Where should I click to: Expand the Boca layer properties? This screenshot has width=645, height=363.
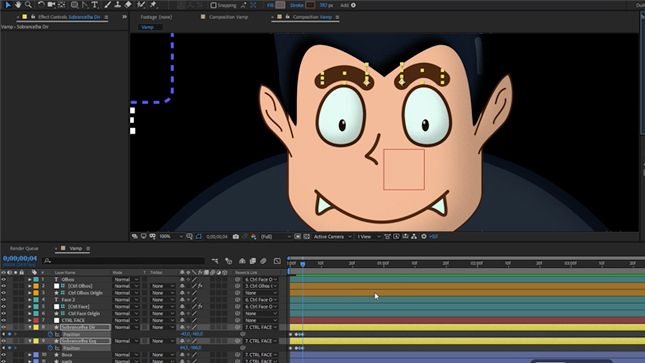tap(30, 355)
